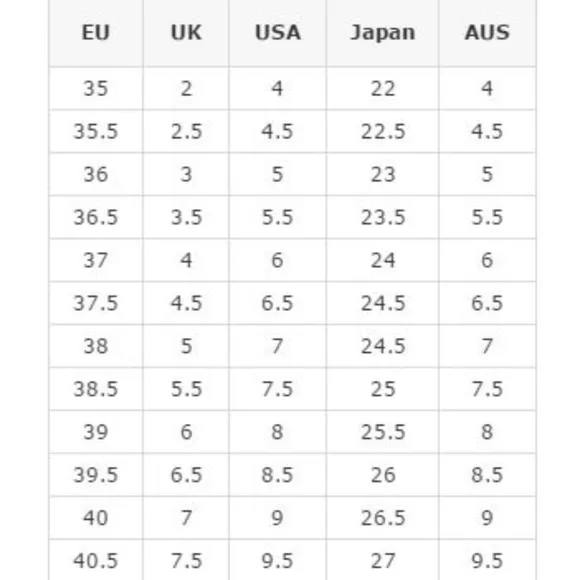Select EU size 37 cell
Image resolution: width=580 pixels, height=580 pixels.
(96, 260)
